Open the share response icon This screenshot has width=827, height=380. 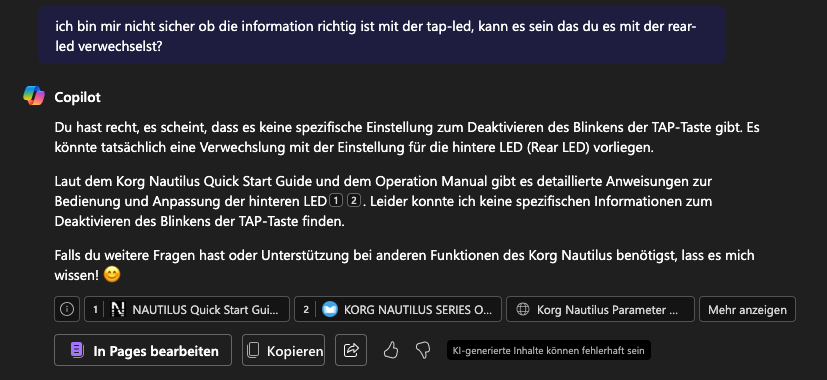coord(351,350)
